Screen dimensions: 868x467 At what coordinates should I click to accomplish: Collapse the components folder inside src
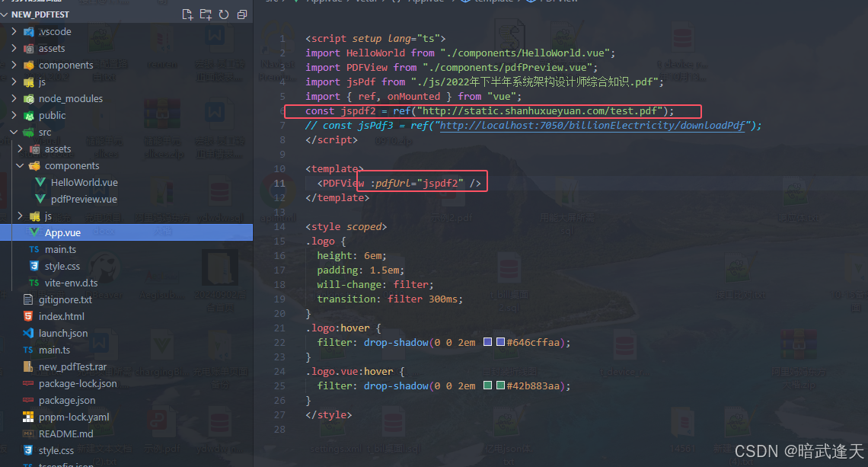[x=21, y=165]
